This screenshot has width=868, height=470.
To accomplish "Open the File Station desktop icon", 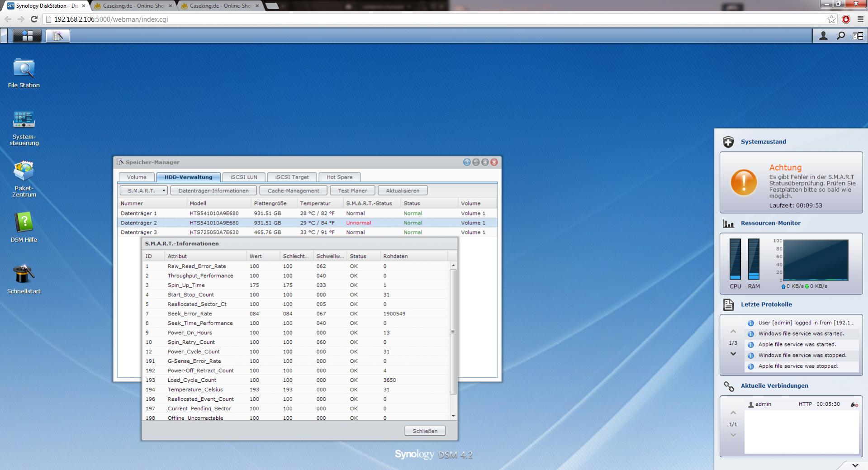I will 24,73.
